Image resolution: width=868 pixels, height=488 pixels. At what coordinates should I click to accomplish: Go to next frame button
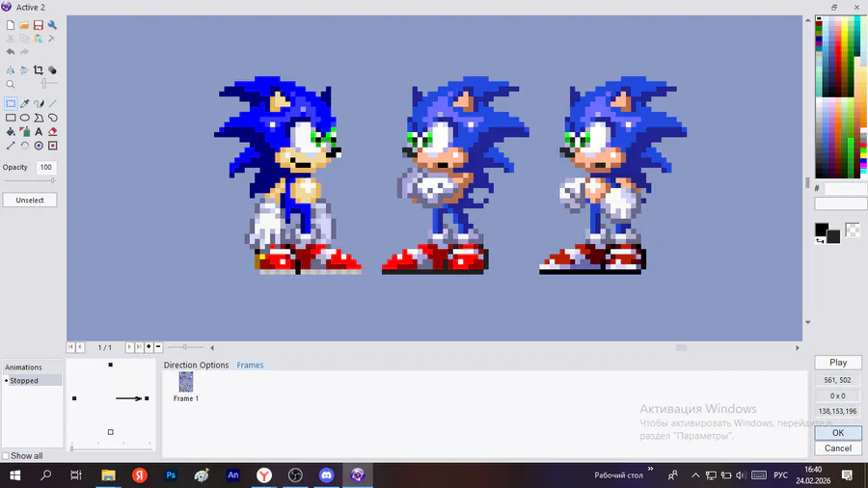129,347
